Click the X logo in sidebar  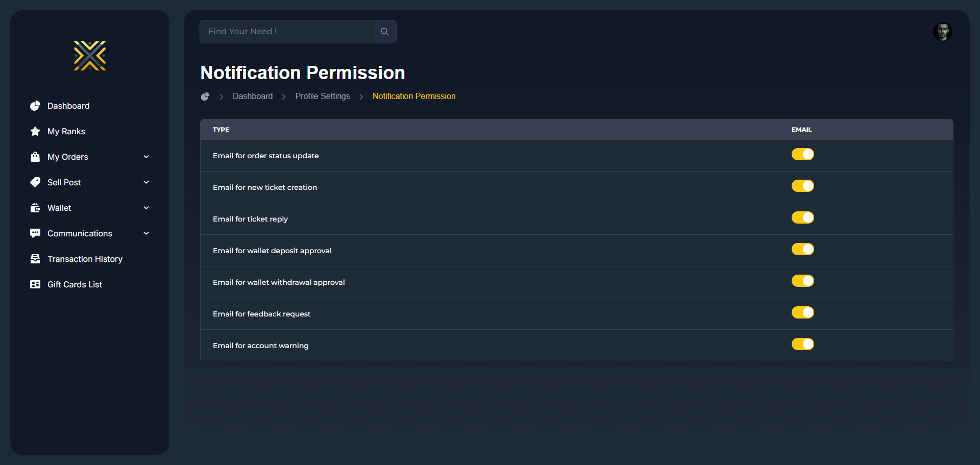click(x=90, y=56)
